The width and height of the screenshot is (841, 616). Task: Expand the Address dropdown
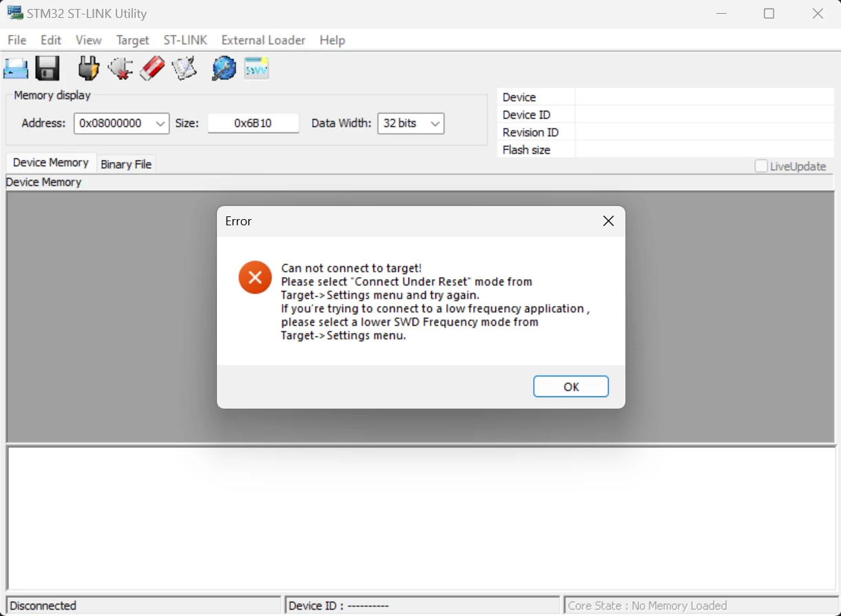160,123
